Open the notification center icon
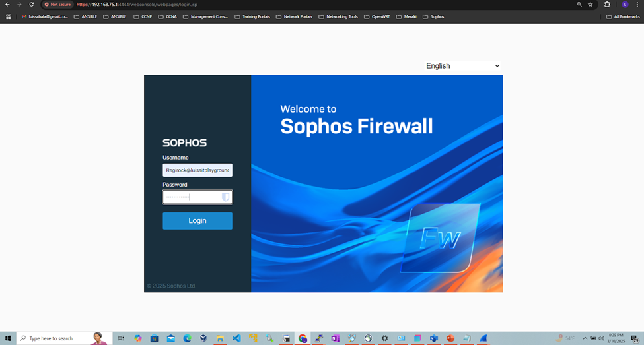 (x=635, y=338)
